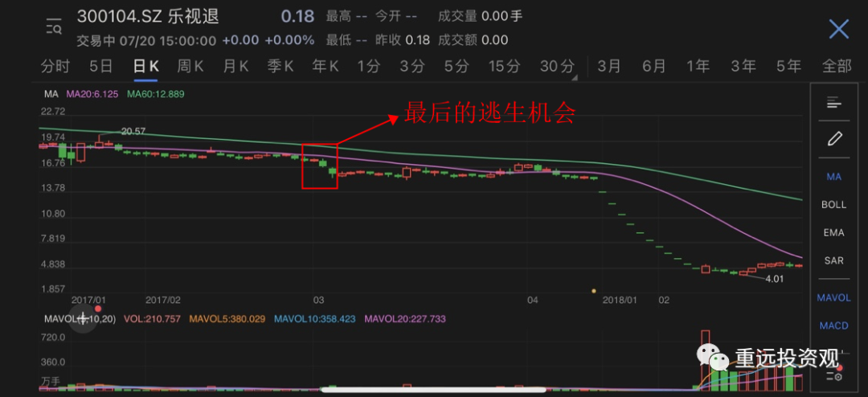Screen dimensions: 868x397
Task: Select the 季K quarterly tab
Action: pyautogui.click(x=280, y=67)
